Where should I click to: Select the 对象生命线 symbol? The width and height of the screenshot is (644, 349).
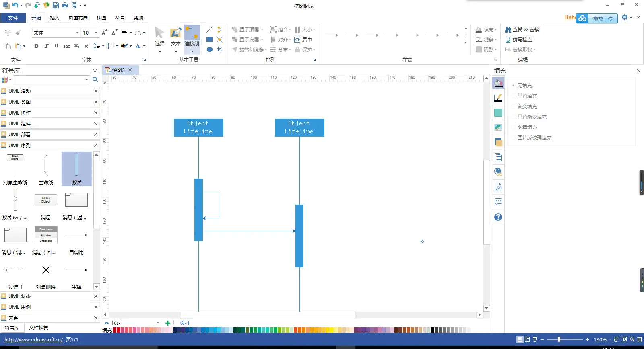tap(15, 169)
